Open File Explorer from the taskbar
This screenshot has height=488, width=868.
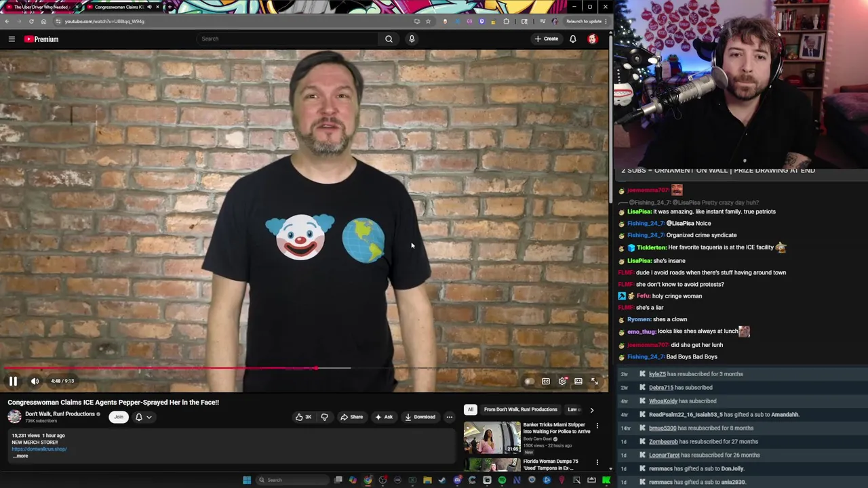(x=427, y=480)
